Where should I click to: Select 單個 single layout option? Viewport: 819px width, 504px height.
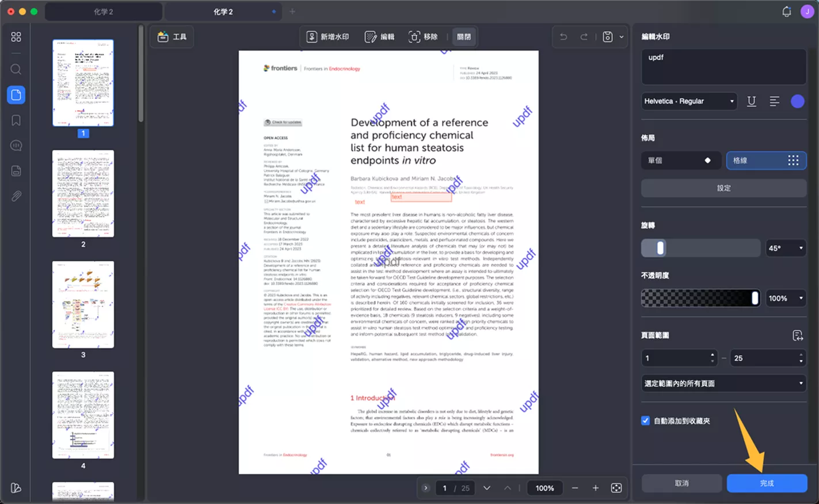(x=681, y=161)
